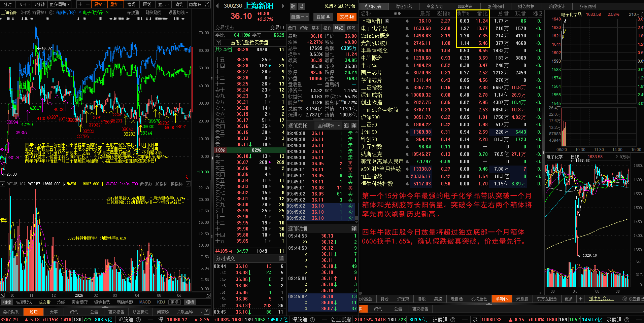644x323 pixels.
Task: Click the help icon beside 沪股通 in status bar
Action: (x=138, y=320)
